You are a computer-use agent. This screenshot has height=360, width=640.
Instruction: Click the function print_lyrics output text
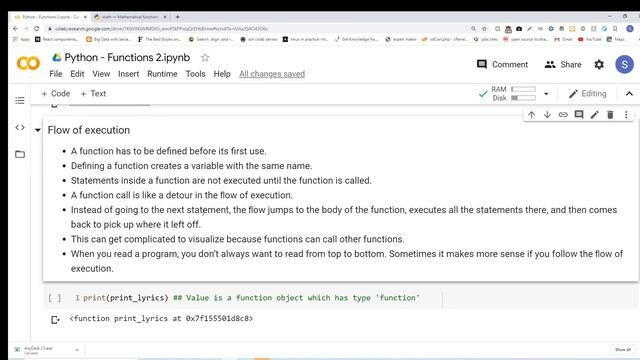161,318
